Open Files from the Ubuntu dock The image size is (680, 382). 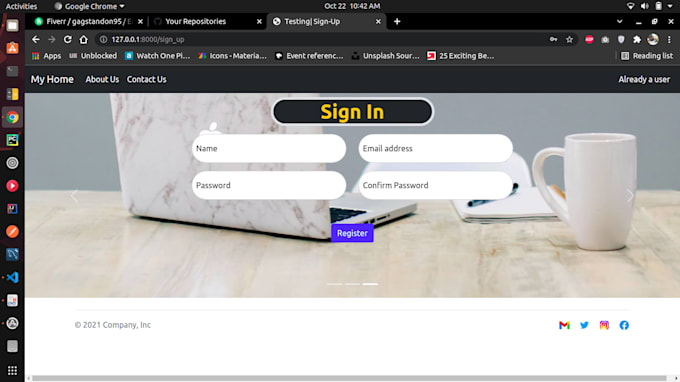tap(12, 26)
